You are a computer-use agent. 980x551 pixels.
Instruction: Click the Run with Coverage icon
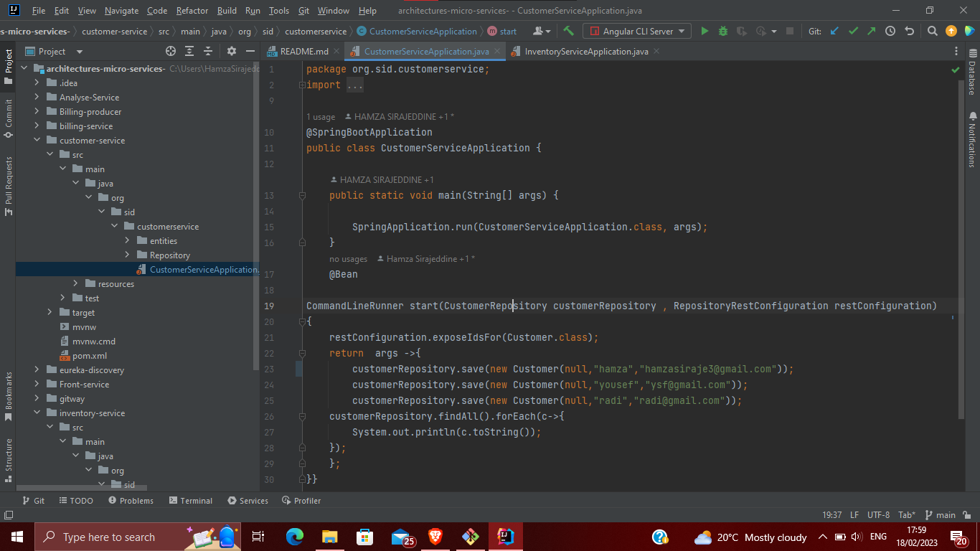742,31
